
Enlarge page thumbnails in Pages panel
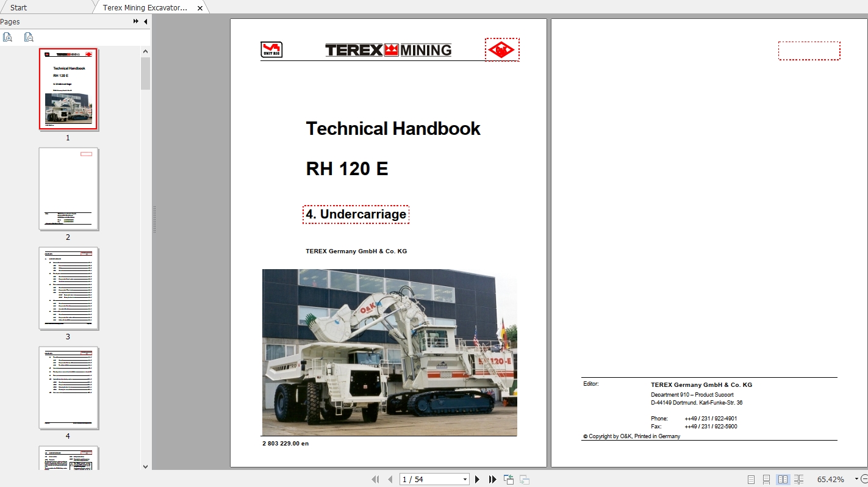pyautogui.click(x=7, y=37)
